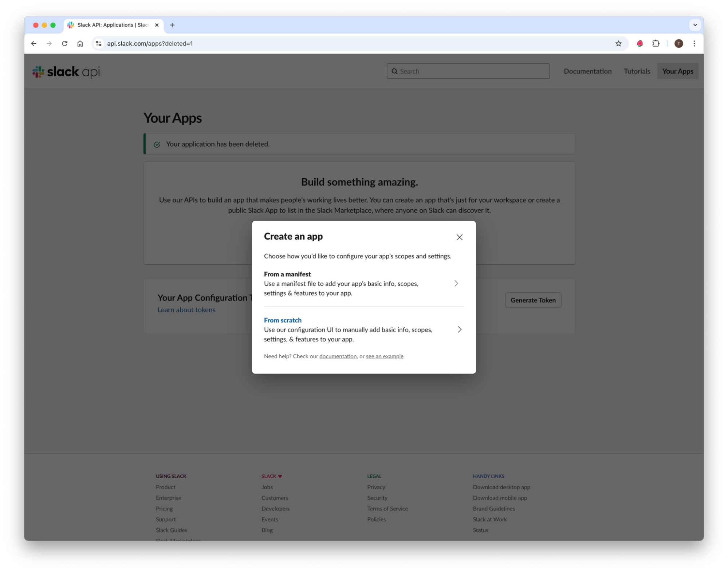Click the Slack API logo

(x=66, y=71)
